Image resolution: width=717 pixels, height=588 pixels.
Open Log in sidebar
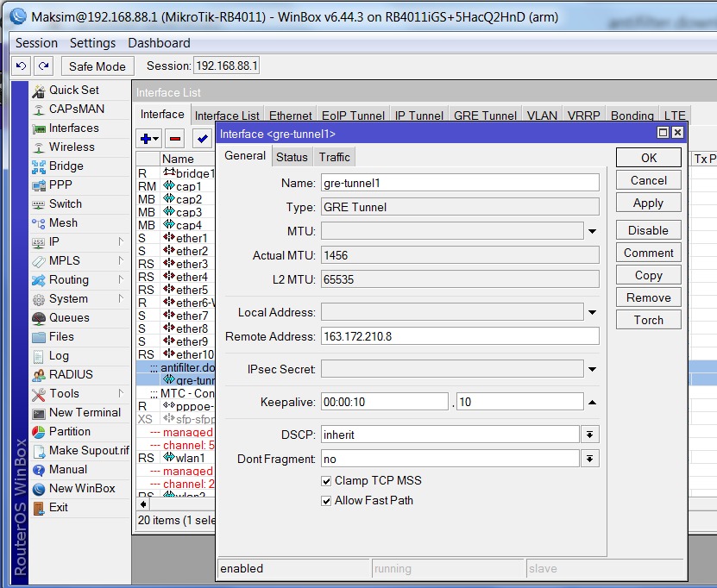point(59,356)
